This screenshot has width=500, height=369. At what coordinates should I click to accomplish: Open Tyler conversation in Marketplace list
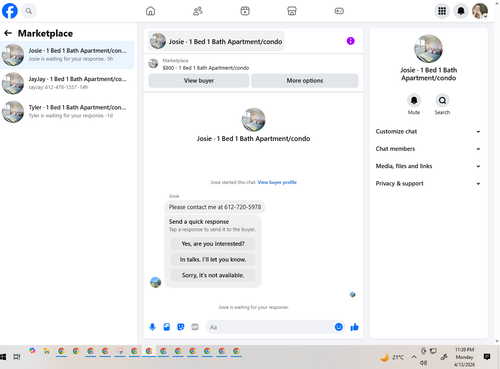[x=67, y=112]
